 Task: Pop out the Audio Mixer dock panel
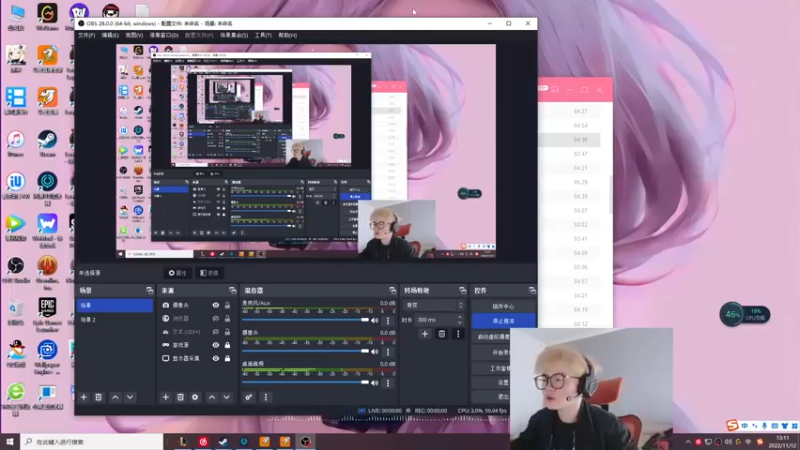[392, 290]
